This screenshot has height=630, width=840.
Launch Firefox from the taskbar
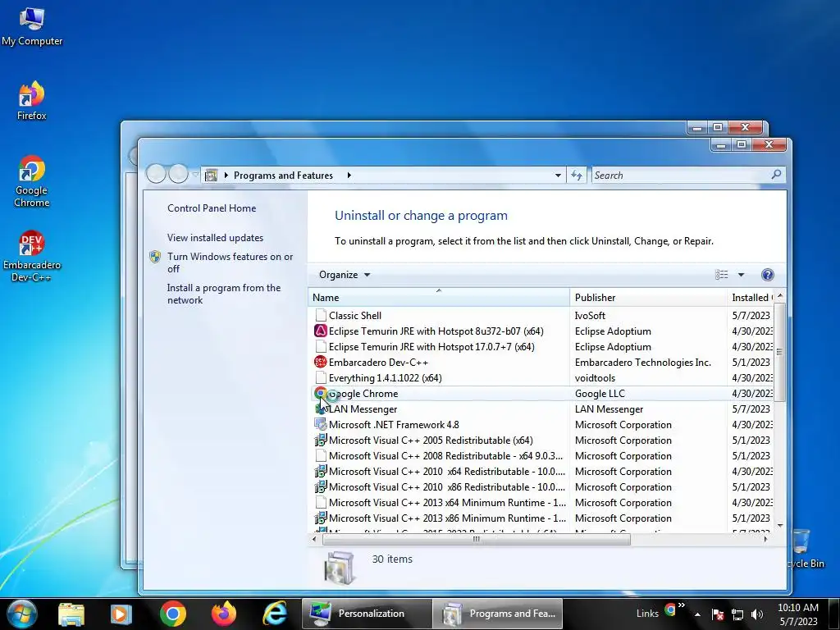[224, 614]
